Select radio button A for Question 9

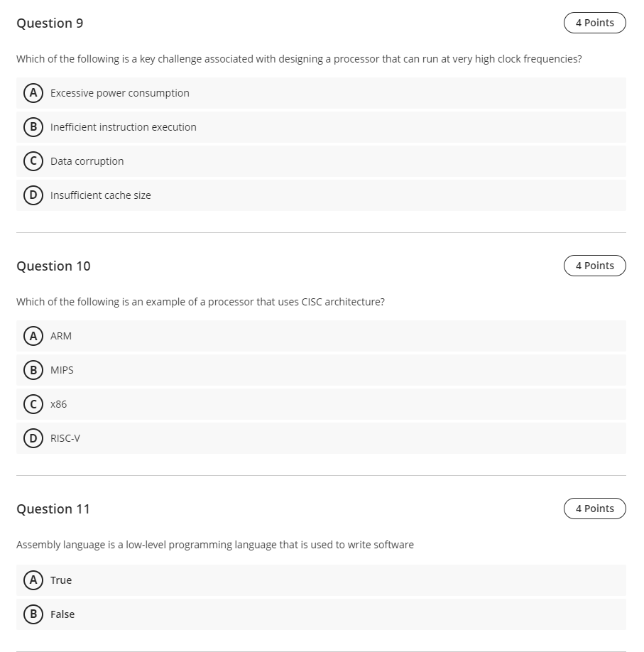click(33, 93)
